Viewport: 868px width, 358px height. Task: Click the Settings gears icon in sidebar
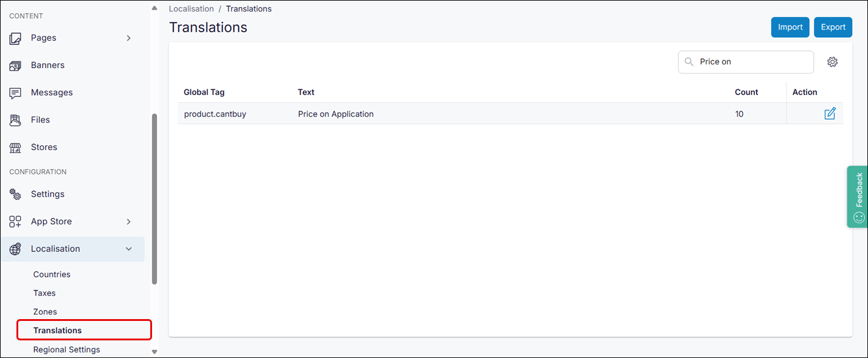[x=16, y=194]
